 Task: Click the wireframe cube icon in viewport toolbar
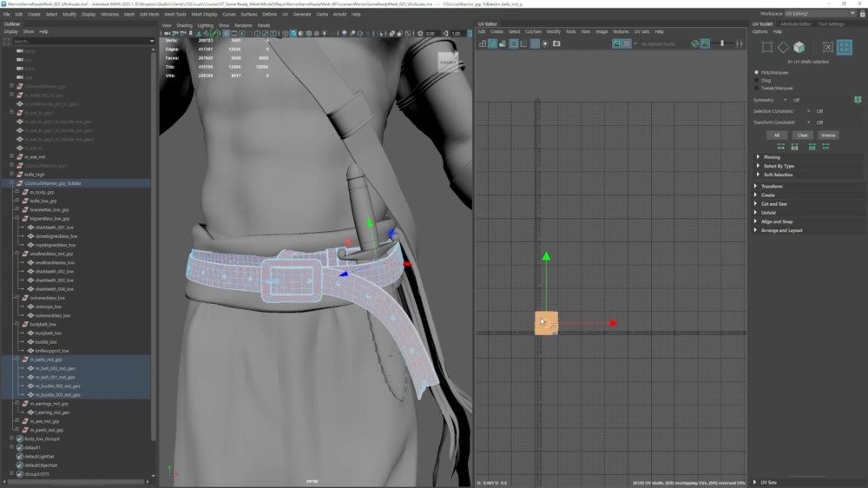click(x=285, y=33)
